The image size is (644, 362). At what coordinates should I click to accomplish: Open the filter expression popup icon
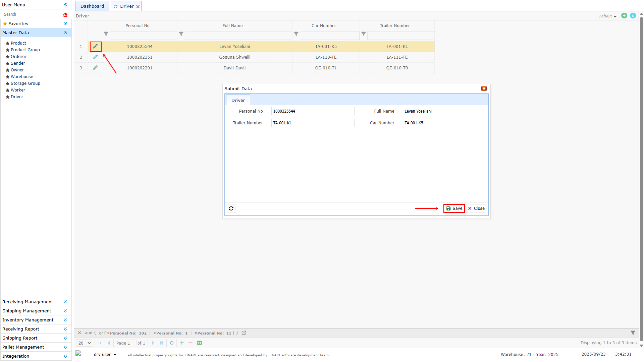[244, 333]
